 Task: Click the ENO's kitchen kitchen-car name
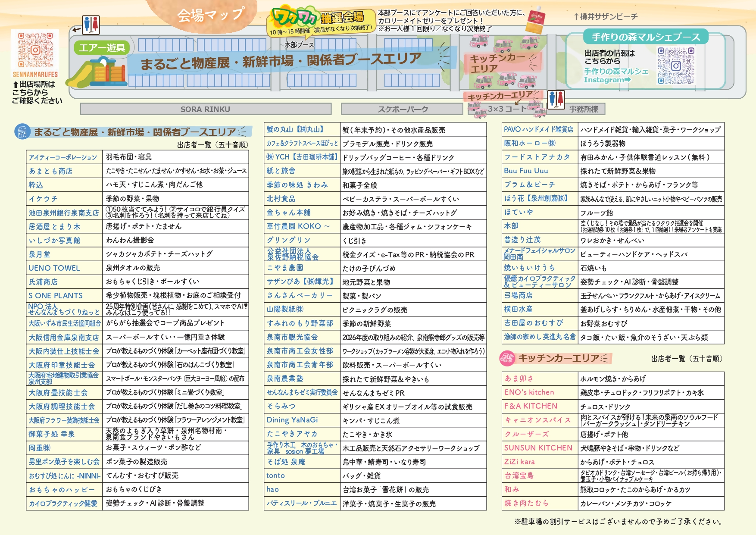pos(529,392)
